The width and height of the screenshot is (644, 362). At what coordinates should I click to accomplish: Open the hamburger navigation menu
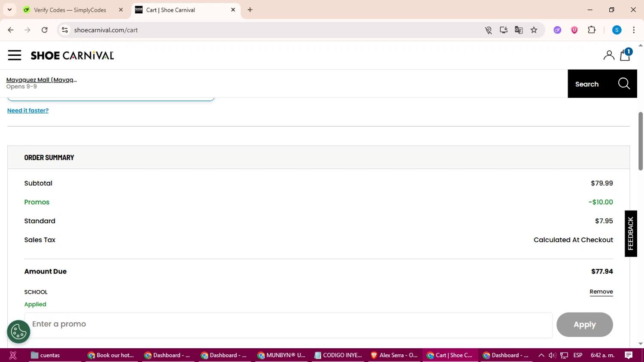(14, 55)
